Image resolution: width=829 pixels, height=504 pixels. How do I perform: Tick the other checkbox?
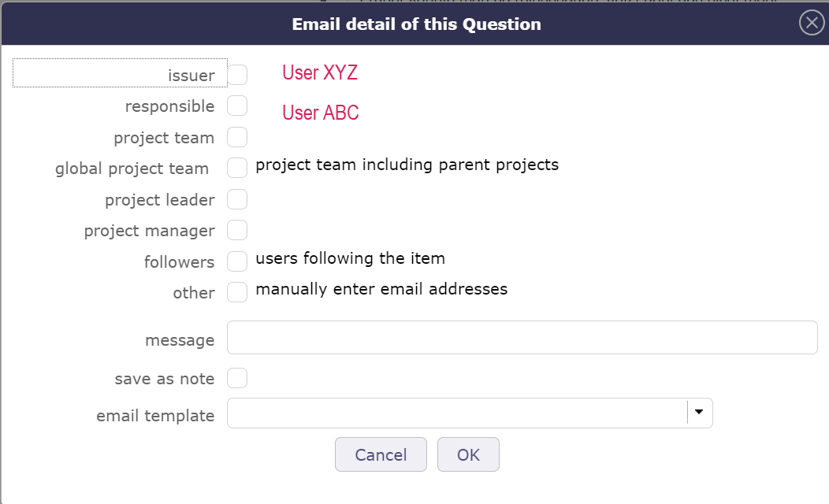237,292
